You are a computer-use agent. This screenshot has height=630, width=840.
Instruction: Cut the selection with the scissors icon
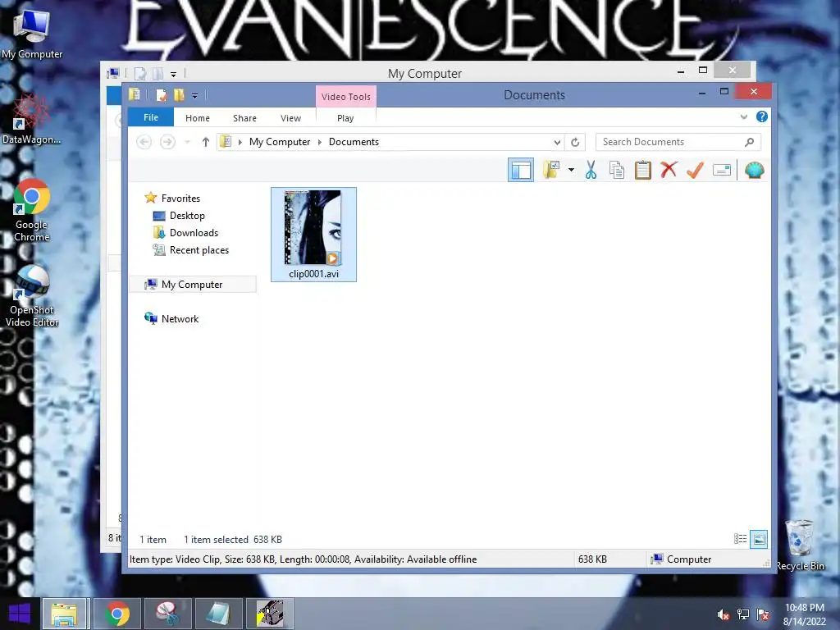tap(591, 171)
